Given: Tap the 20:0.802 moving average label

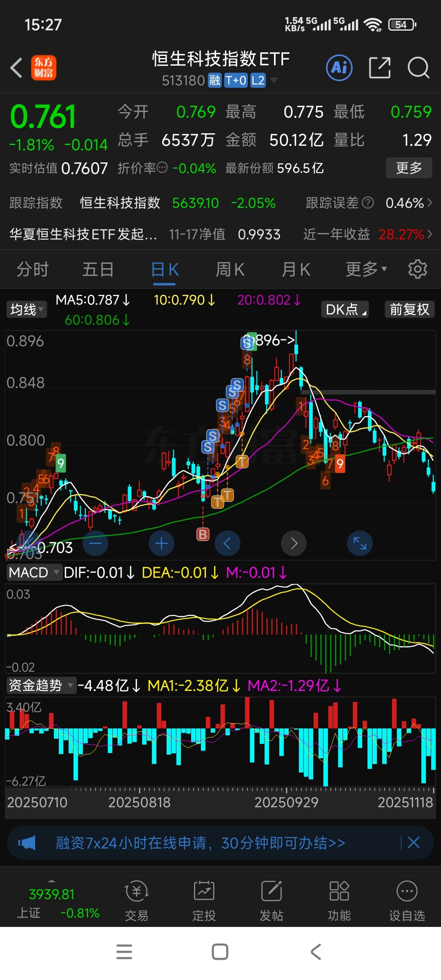Looking at the screenshot, I should pos(269,300).
